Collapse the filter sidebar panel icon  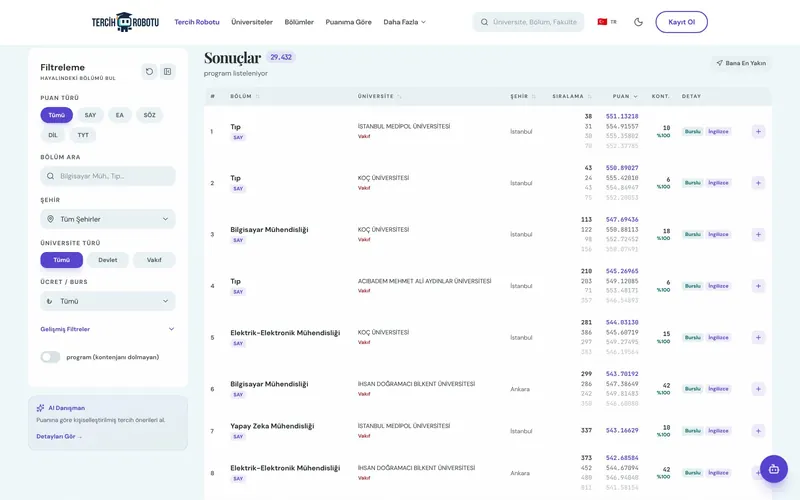tap(167, 72)
